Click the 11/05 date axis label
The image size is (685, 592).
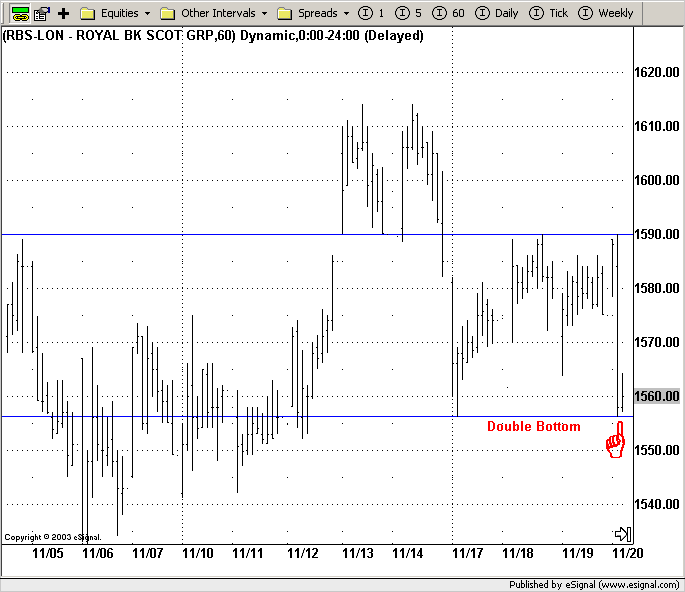pos(48,554)
